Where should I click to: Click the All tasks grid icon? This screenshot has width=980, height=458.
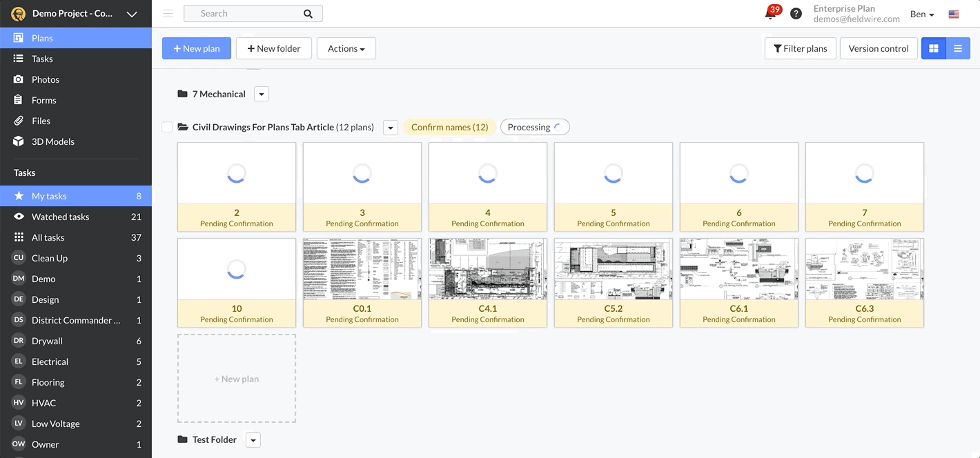point(19,237)
